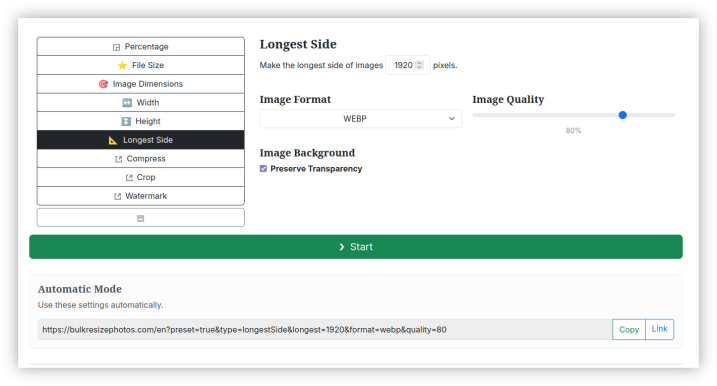Select the Height resize option

point(141,121)
